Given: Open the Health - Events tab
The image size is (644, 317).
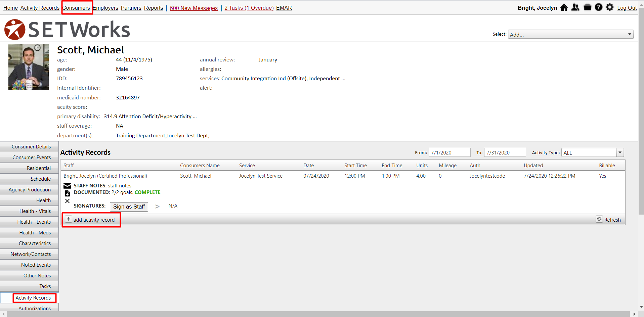Looking at the screenshot, I should point(29,222).
